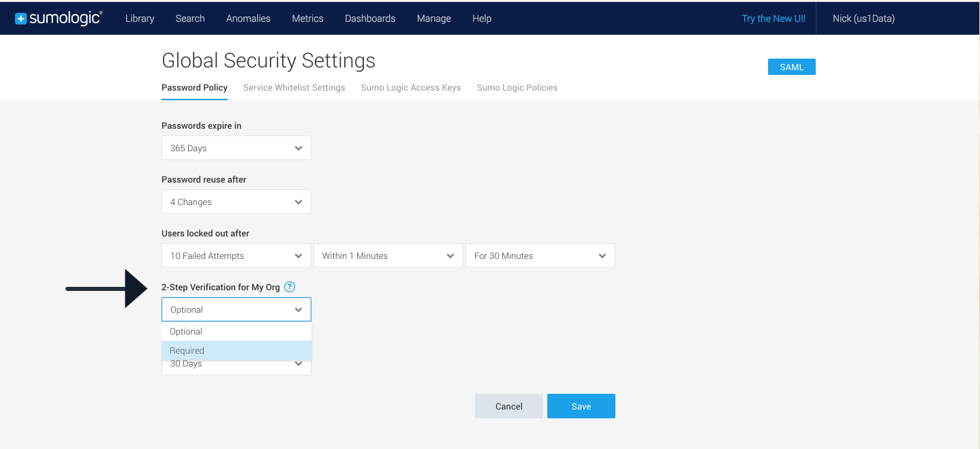Image resolution: width=980 pixels, height=449 pixels.
Task: Switch to Sumo Logic Policies tab
Action: click(517, 87)
